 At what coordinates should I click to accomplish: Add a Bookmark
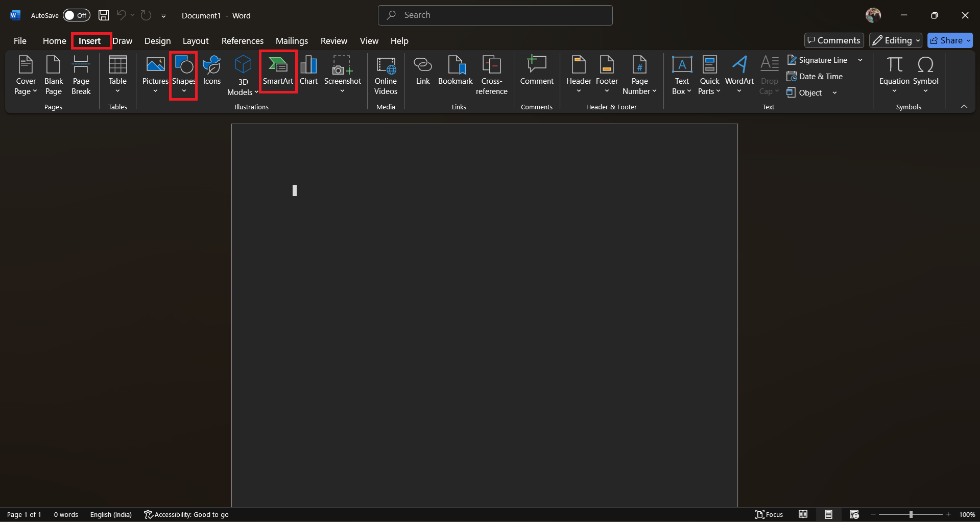coord(456,72)
